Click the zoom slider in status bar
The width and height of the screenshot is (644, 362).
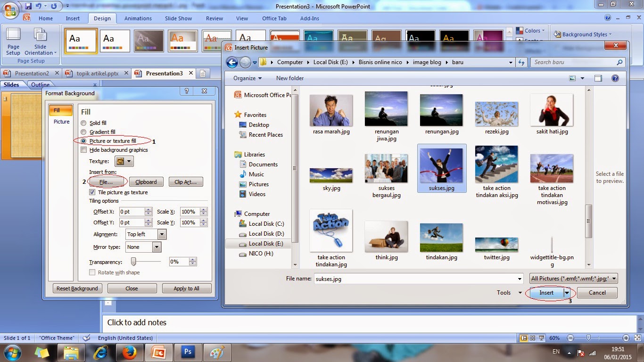[x=588, y=338]
